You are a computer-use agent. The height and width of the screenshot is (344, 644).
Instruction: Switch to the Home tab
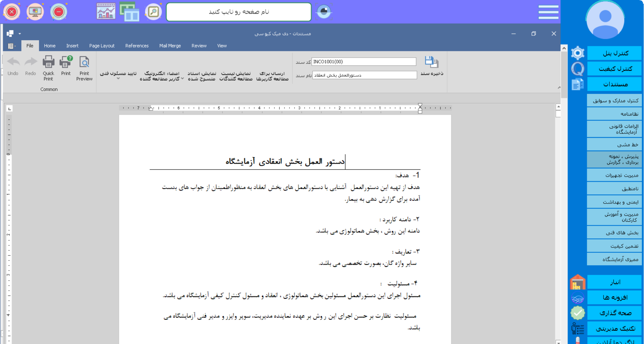(50, 46)
